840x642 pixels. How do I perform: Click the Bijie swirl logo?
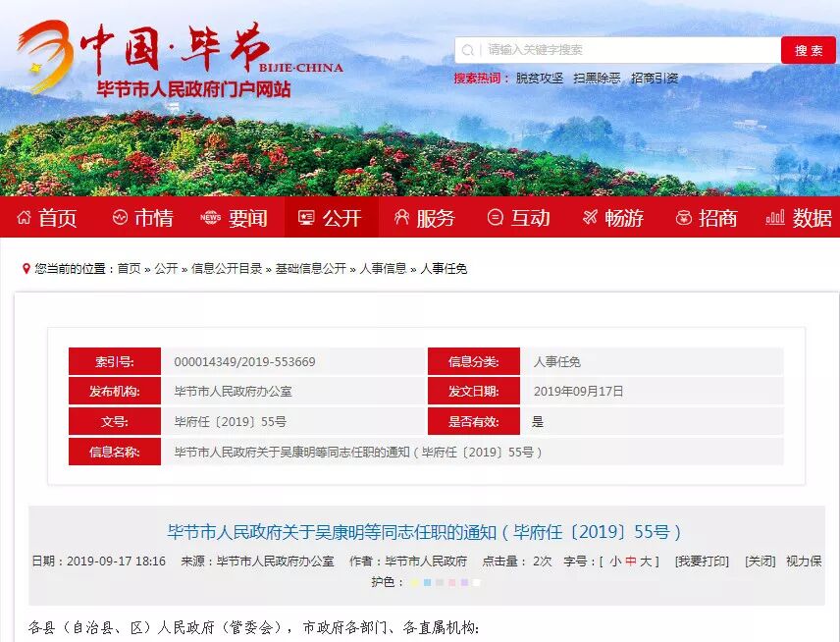pyautogui.click(x=45, y=56)
